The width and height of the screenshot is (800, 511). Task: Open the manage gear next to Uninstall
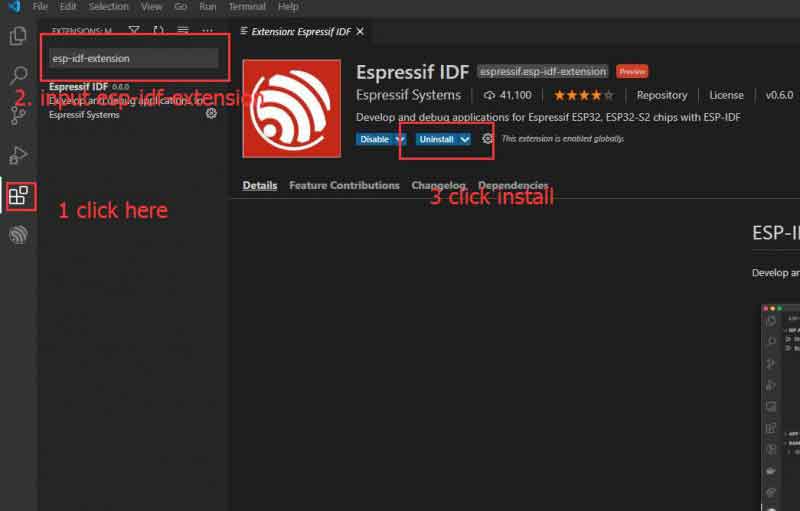point(488,139)
